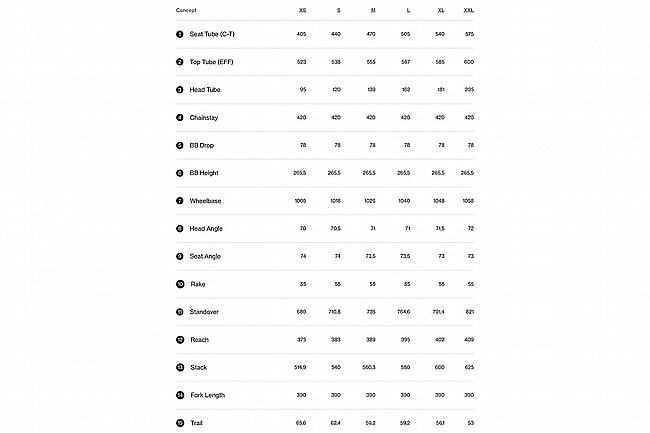Click the number 1 icon beside Seat Tube
This screenshot has width=650, height=433.
pos(179,34)
